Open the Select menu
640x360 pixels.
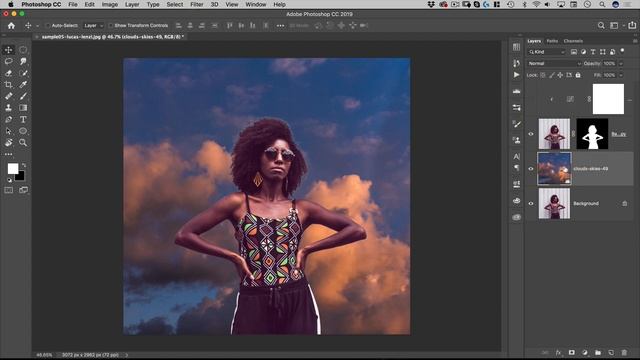tap(175, 4)
